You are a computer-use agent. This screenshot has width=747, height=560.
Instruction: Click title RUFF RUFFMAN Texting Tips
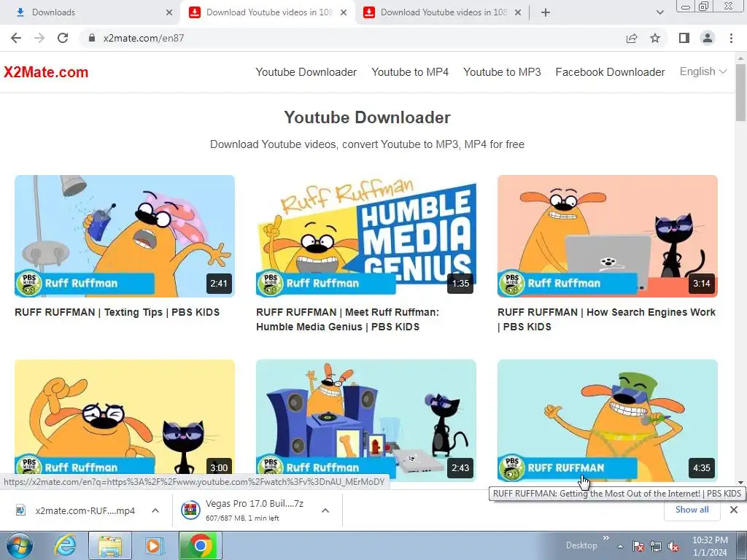(x=117, y=312)
